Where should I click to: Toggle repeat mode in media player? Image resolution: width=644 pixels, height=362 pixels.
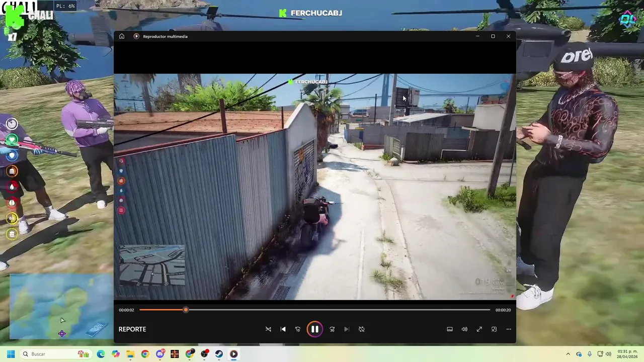[x=361, y=329]
